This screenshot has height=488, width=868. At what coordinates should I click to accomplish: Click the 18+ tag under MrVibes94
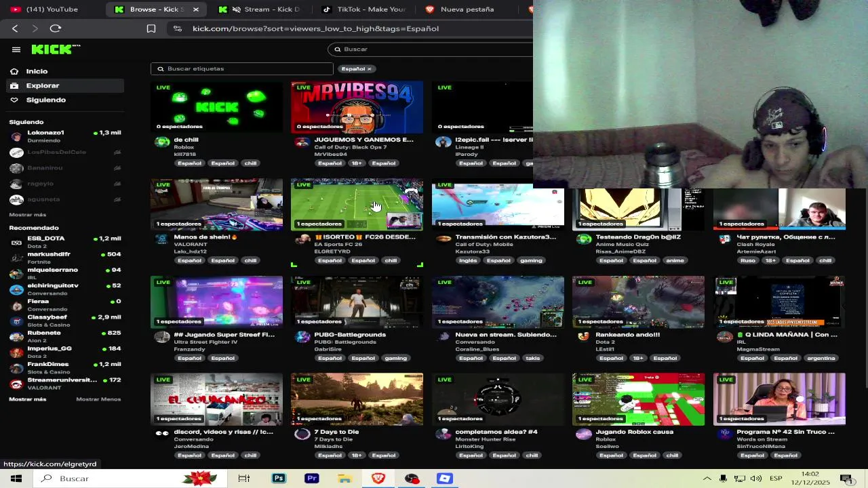tap(357, 163)
